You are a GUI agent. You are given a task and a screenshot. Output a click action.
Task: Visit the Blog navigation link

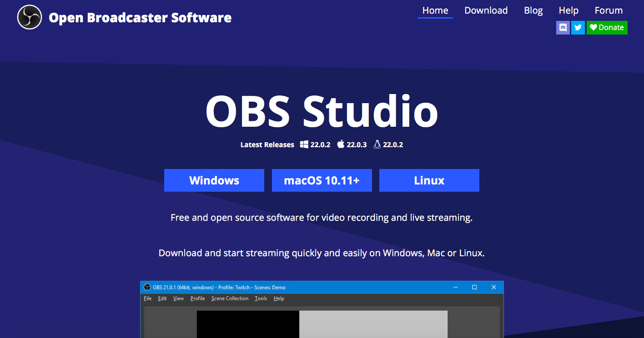coord(533,10)
